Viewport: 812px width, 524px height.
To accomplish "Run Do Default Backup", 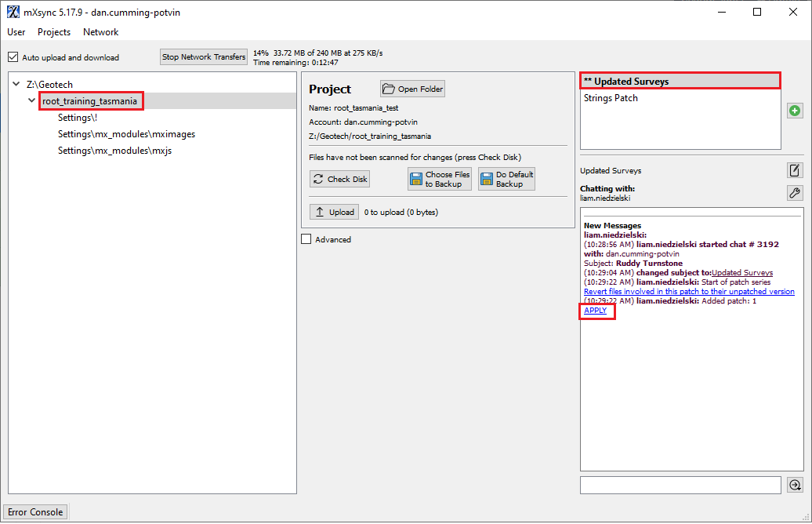I will coord(506,179).
